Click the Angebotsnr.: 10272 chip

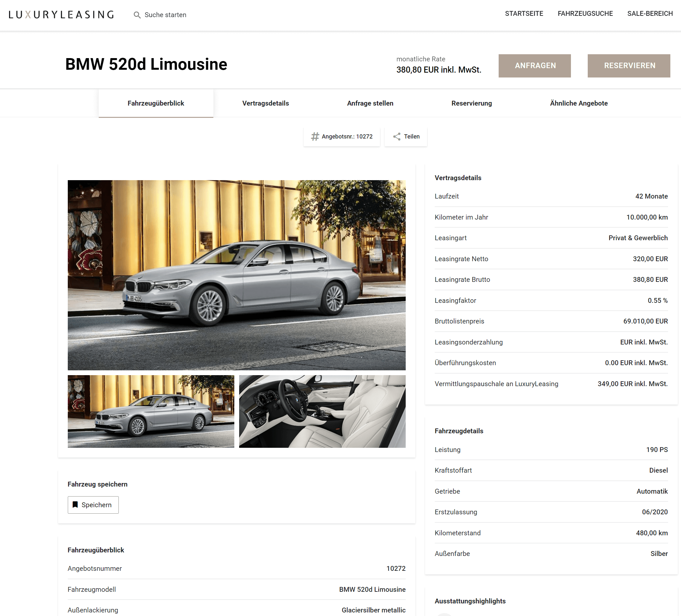pos(341,137)
